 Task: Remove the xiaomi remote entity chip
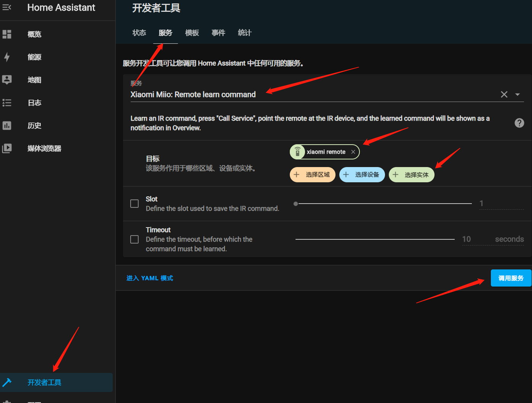click(x=353, y=152)
